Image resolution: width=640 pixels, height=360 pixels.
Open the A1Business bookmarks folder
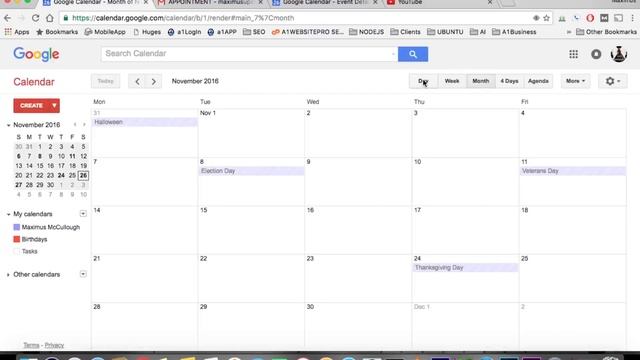(514, 32)
